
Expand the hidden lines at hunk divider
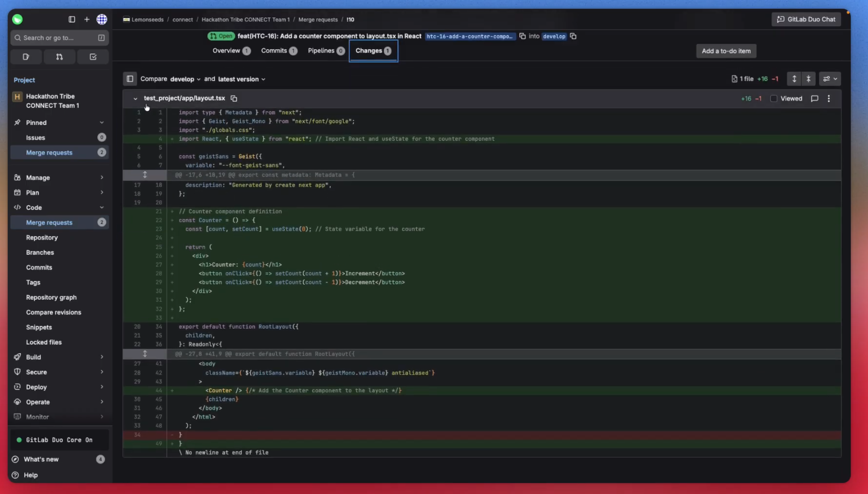point(145,175)
